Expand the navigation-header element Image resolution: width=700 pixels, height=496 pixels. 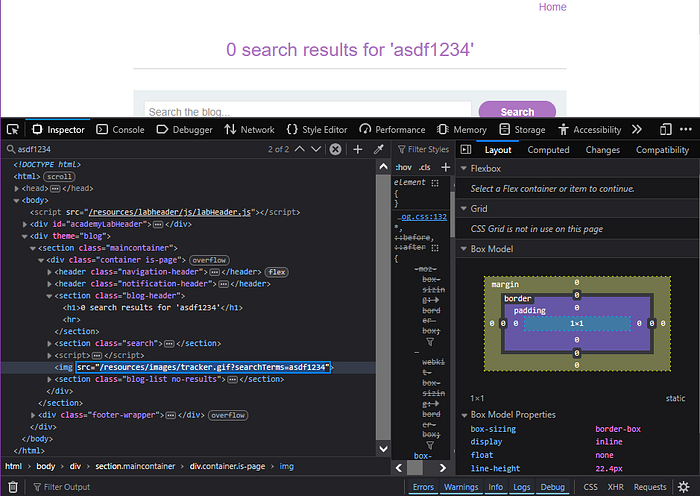click(50, 272)
